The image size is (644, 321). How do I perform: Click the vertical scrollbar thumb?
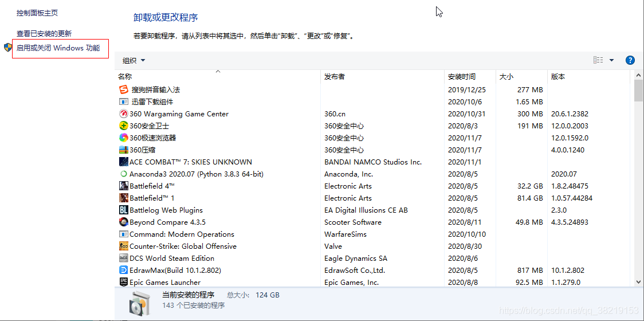[638, 91]
